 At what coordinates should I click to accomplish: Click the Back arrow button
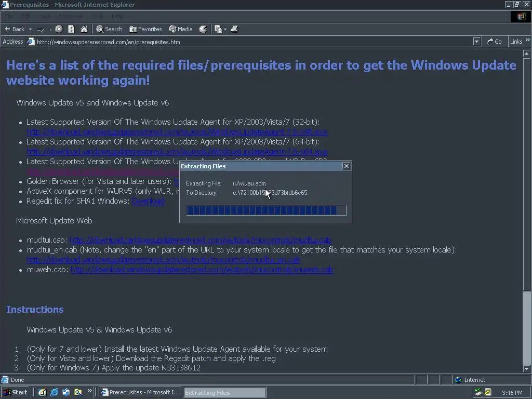click(x=14, y=29)
